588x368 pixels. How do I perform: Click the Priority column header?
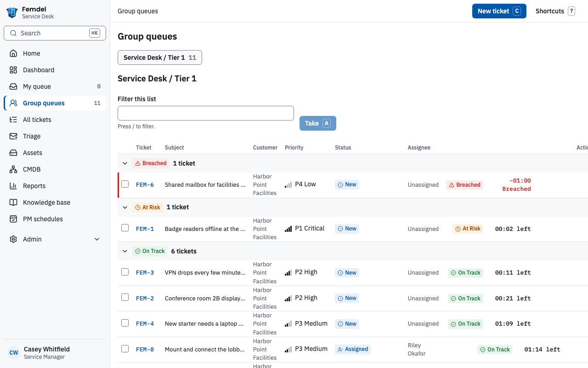(294, 148)
